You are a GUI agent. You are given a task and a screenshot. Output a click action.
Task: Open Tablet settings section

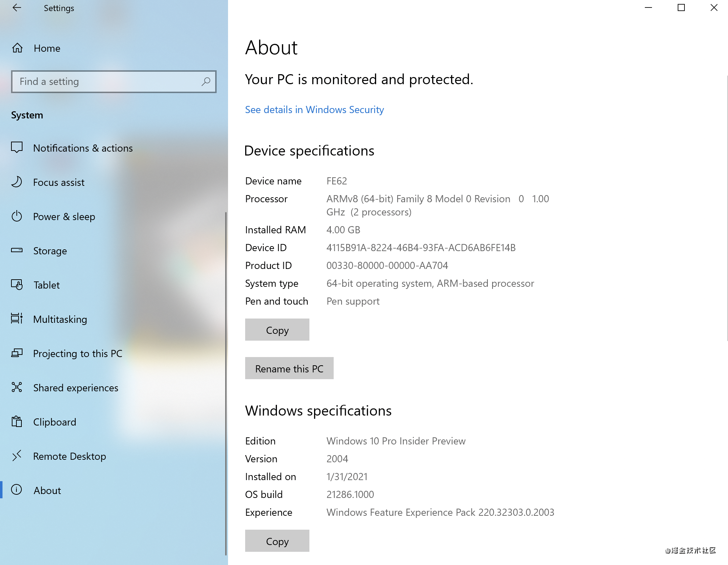[x=46, y=285]
